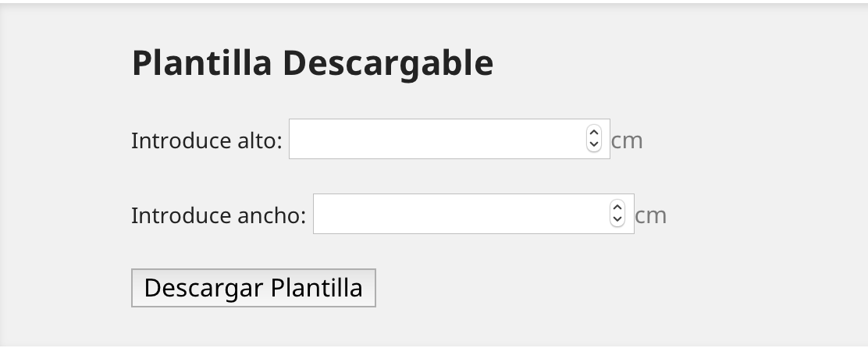Image resolution: width=868 pixels, height=348 pixels.
Task: Increase the alto value with the up arrow
Action: (593, 133)
